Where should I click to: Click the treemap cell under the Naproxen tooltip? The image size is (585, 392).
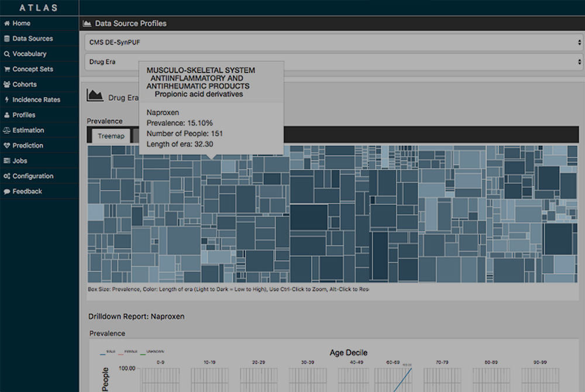(x=211, y=167)
